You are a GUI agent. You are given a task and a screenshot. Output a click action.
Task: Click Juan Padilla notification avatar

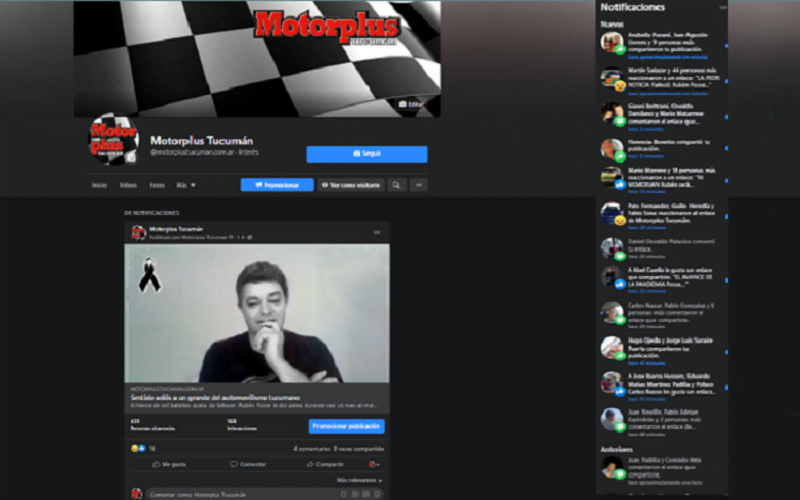click(612, 468)
